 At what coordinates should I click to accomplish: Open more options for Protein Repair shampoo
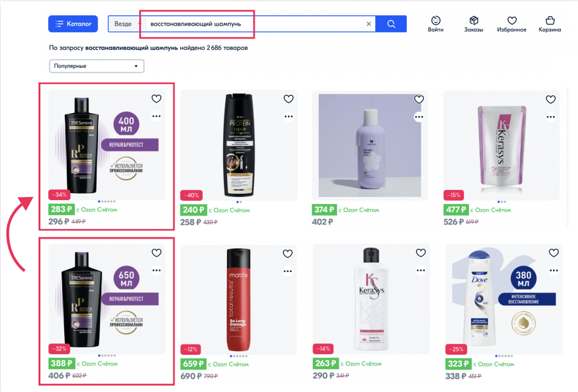click(x=288, y=117)
